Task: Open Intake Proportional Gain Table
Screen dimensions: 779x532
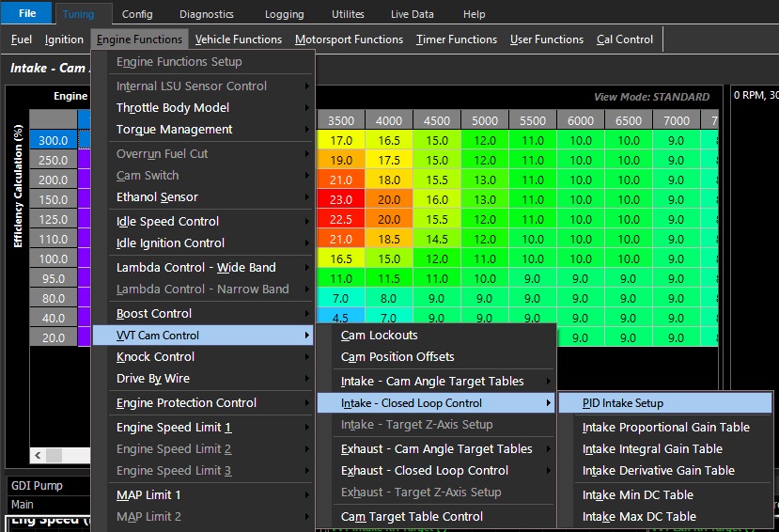Action: [x=665, y=428]
